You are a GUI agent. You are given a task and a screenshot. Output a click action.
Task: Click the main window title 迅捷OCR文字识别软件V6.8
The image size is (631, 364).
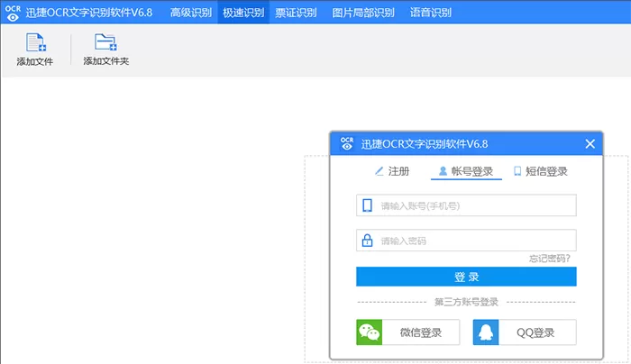(89, 13)
